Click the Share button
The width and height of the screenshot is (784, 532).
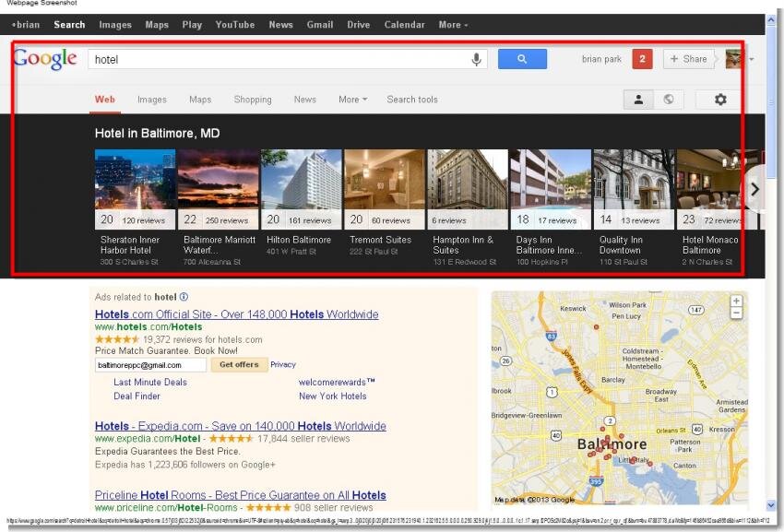coord(689,59)
